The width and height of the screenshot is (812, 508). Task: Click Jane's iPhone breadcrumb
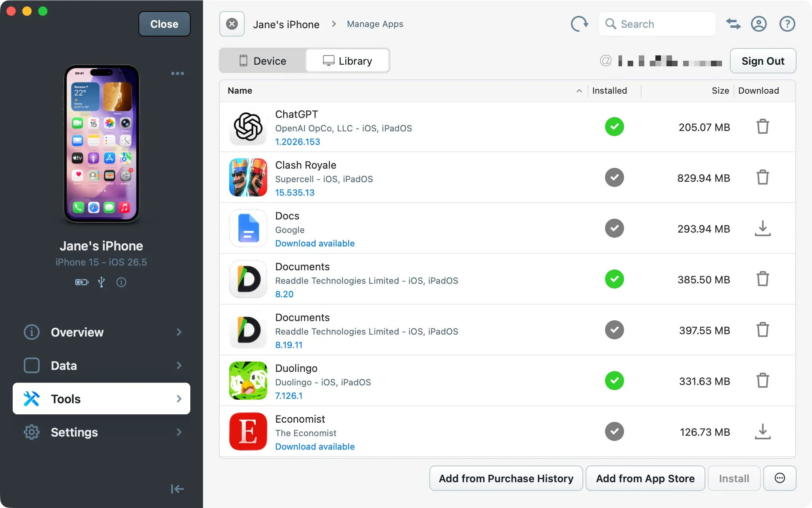click(286, 24)
